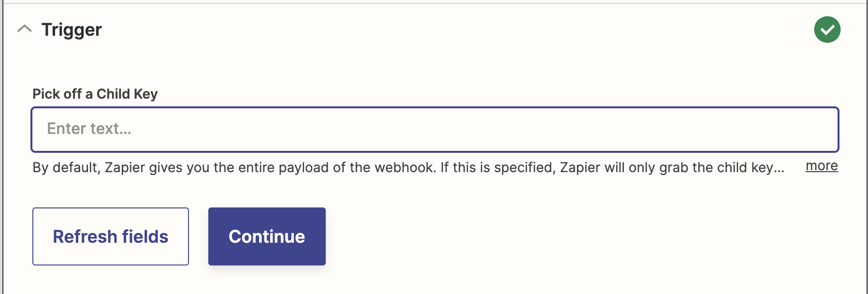Place the cursor in the child key text box
The width and height of the screenshot is (868, 294).
[434, 130]
